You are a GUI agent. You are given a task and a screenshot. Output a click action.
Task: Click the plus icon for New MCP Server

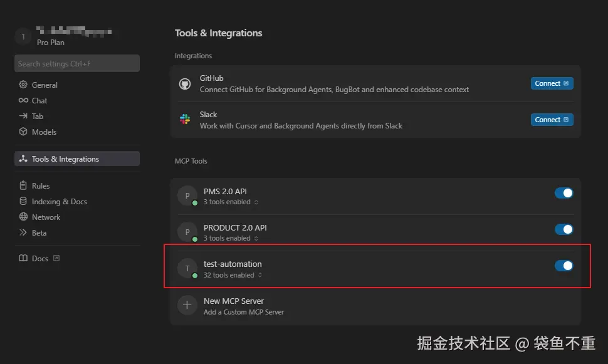point(187,305)
